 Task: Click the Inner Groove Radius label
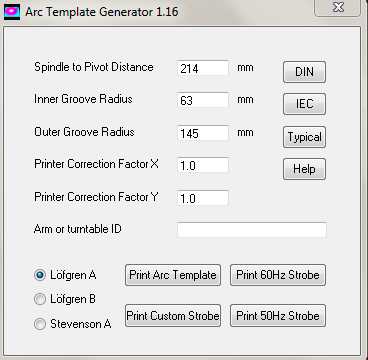[83, 99]
